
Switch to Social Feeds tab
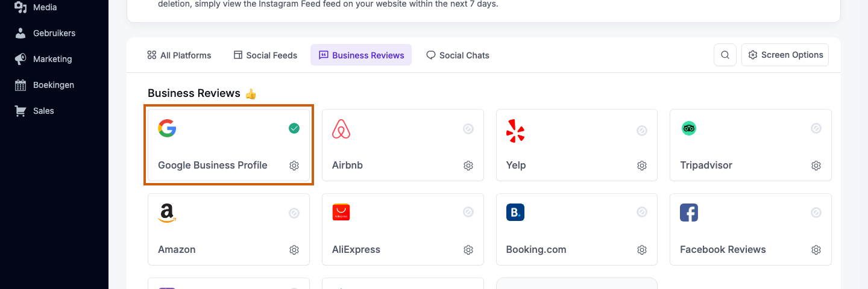265,55
